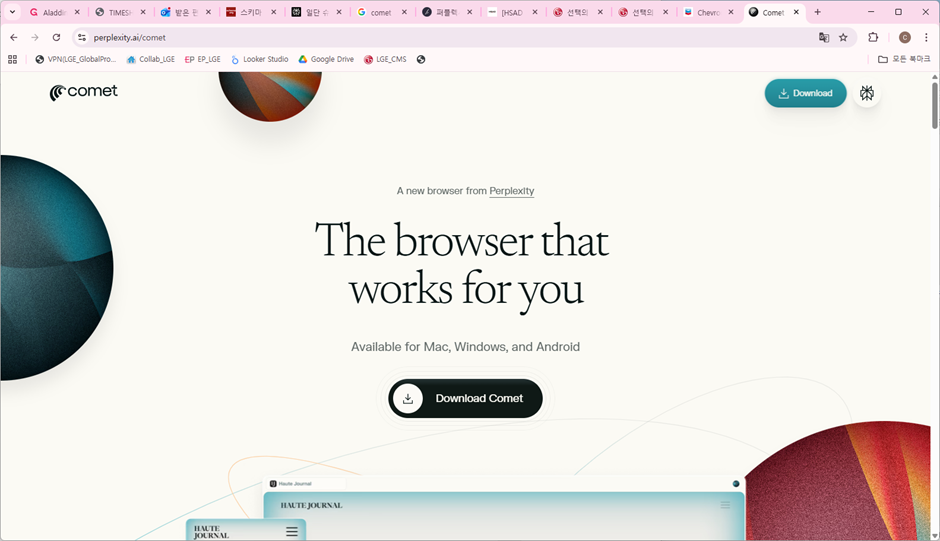The image size is (940, 541).
Task: Click the Download Comet button
Action: coord(465,398)
